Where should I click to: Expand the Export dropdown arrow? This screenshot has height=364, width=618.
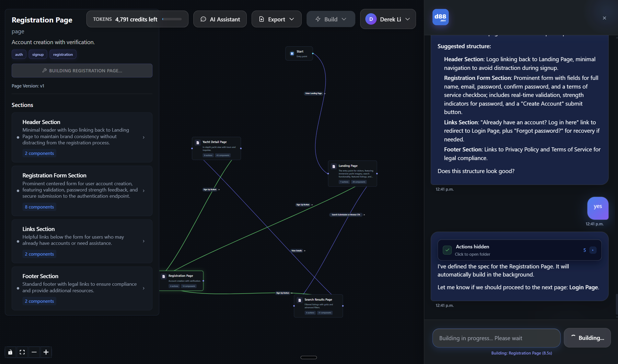(x=292, y=19)
